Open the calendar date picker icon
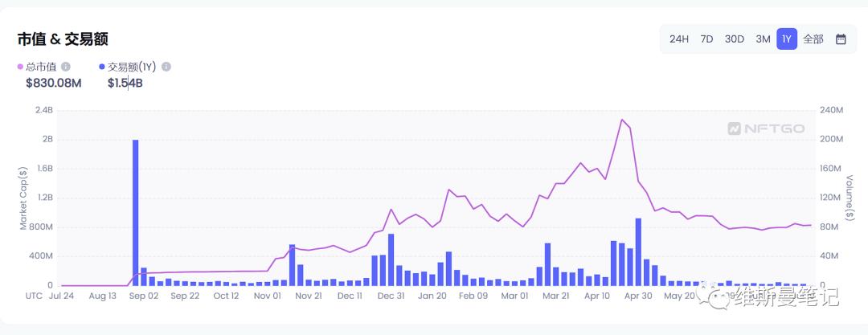 pyautogui.click(x=841, y=39)
